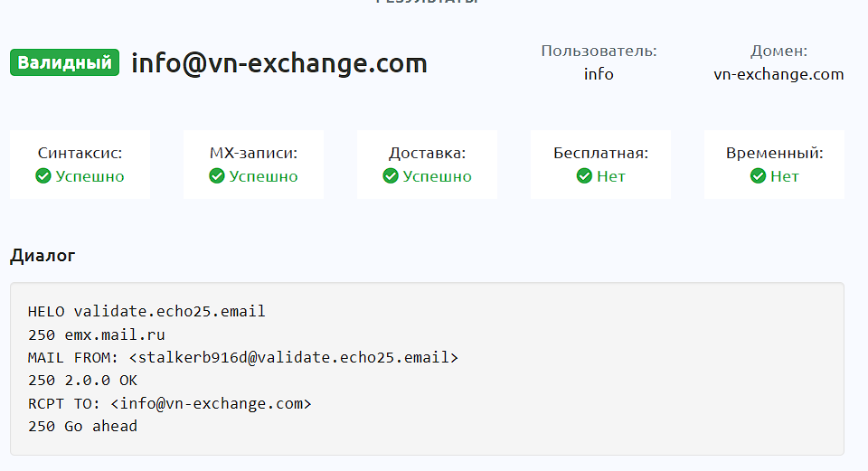This screenshot has width=868, height=471.
Task: Click the check icon under Доставка
Action: pyautogui.click(x=390, y=176)
